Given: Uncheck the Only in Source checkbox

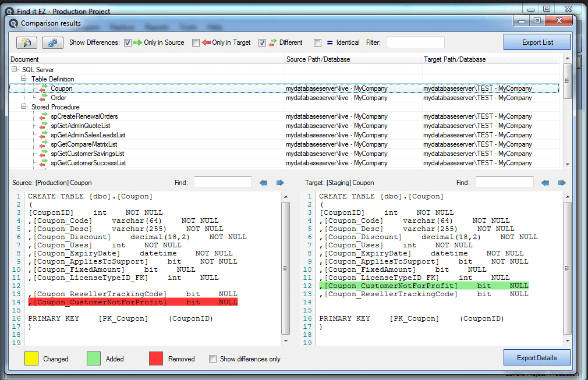Looking at the screenshot, I should coord(127,42).
